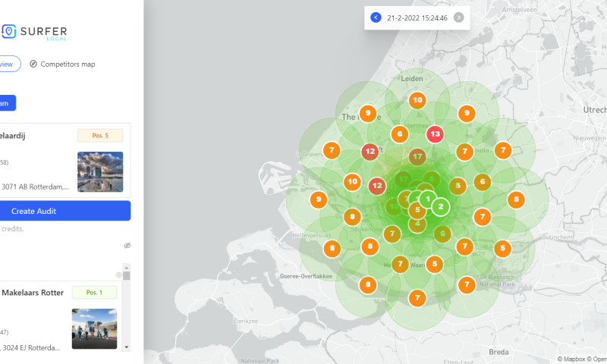Open the Makelaars Rotter team photo thumbnail
The image size is (607, 364).
click(x=94, y=328)
